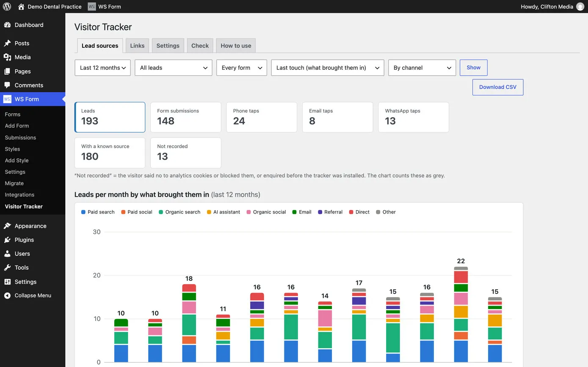This screenshot has height=367, width=588.
Task: Click the Dashboard gauge icon
Action: point(7,25)
